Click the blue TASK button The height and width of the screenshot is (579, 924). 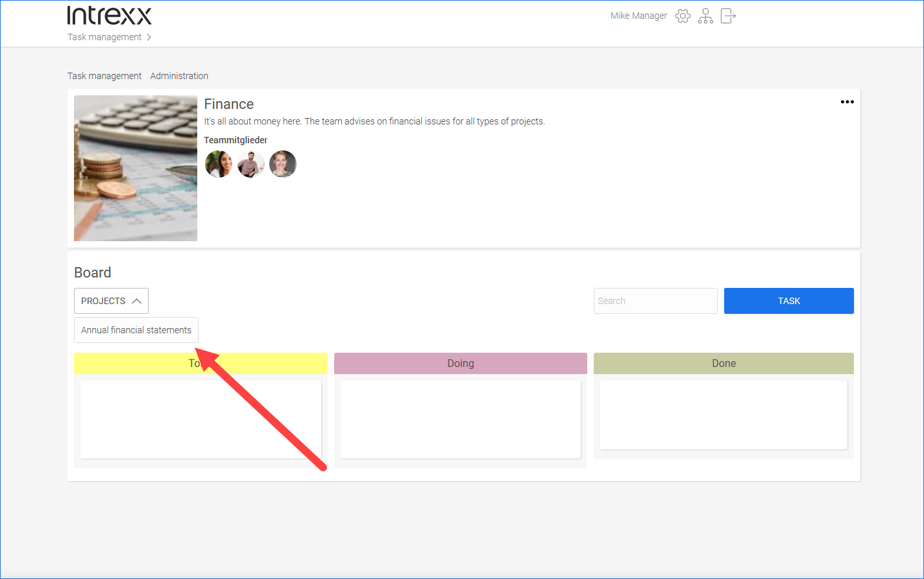pyautogui.click(x=789, y=301)
